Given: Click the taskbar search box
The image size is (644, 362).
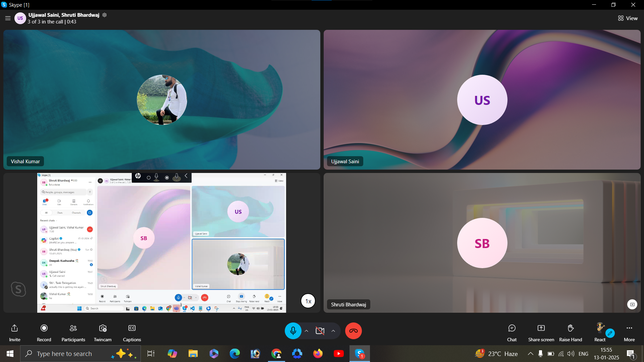Looking at the screenshot, I should pos(80,354).
